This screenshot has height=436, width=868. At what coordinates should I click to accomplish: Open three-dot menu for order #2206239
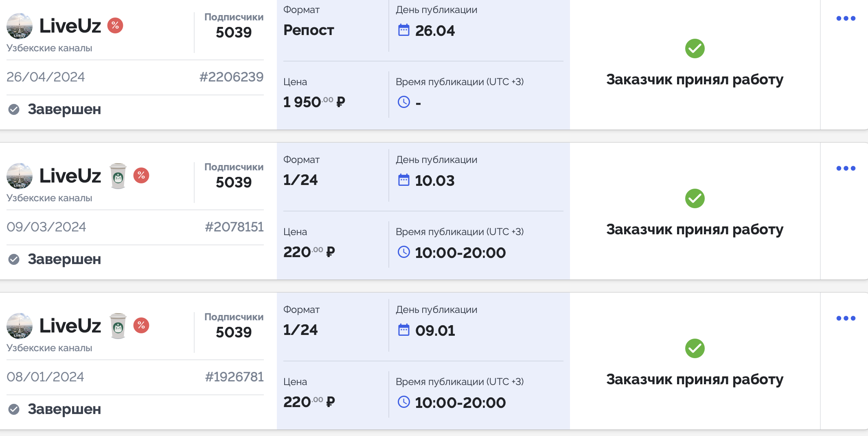coord(846,18)
